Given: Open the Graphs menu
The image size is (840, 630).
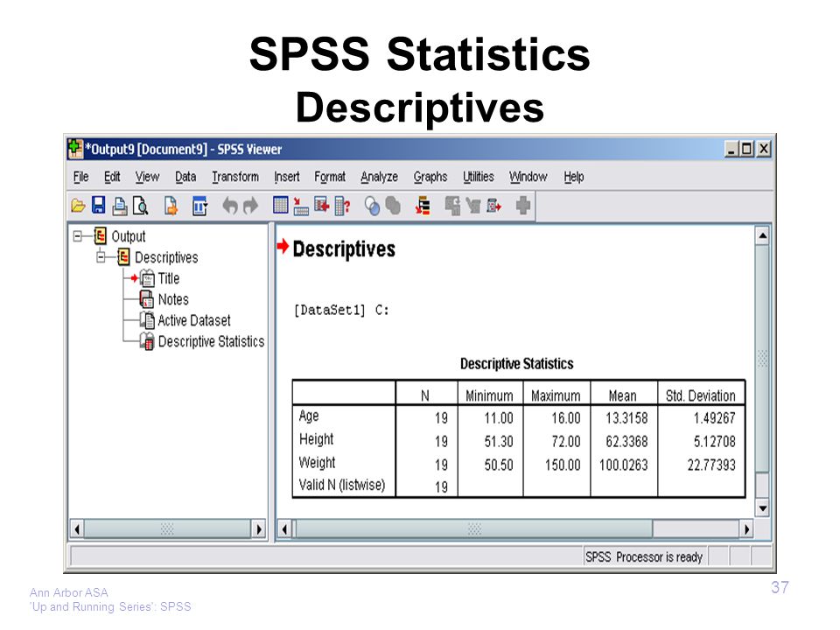Looking at the screenshot, I should [430, 177].
